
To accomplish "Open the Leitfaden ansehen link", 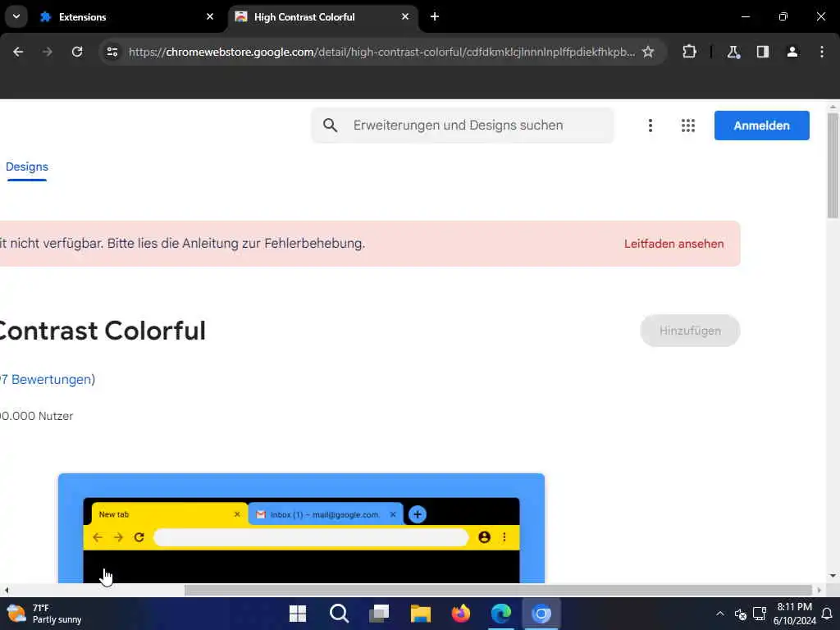I will point(674,244).
